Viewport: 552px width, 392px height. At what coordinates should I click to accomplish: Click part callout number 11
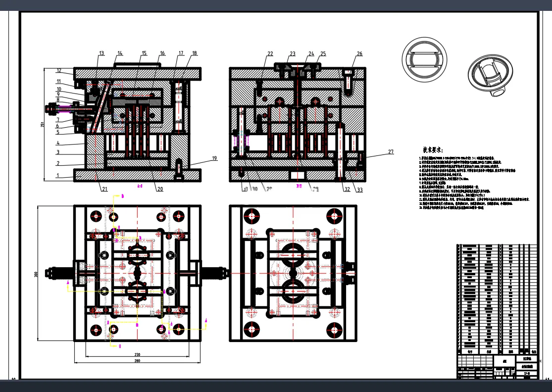(x=59, y=81)
